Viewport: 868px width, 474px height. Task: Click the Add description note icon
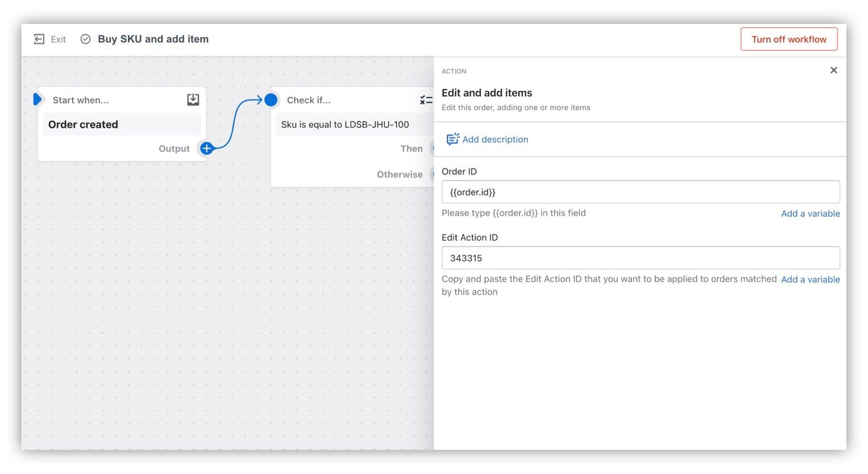(x=452, y=139)
